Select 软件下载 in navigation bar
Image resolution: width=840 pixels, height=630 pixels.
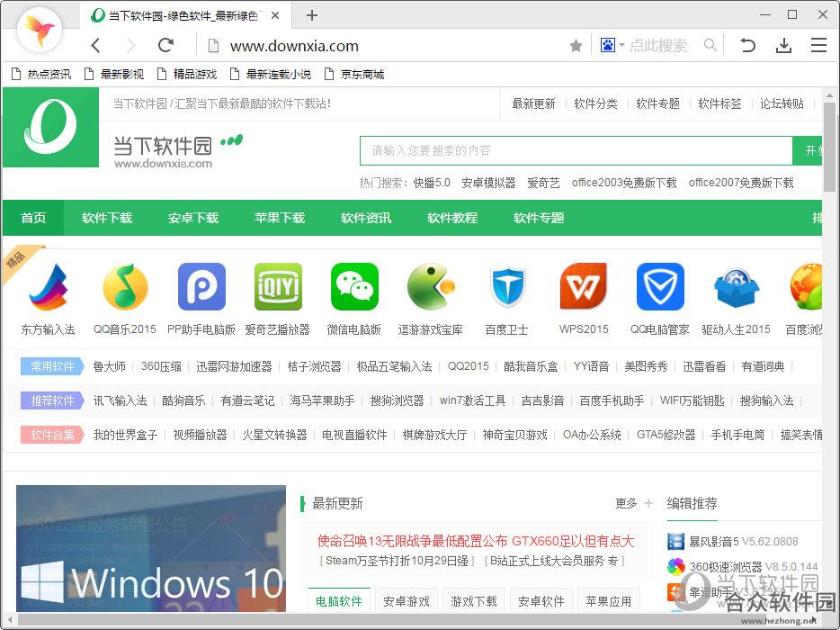[107, 218]
